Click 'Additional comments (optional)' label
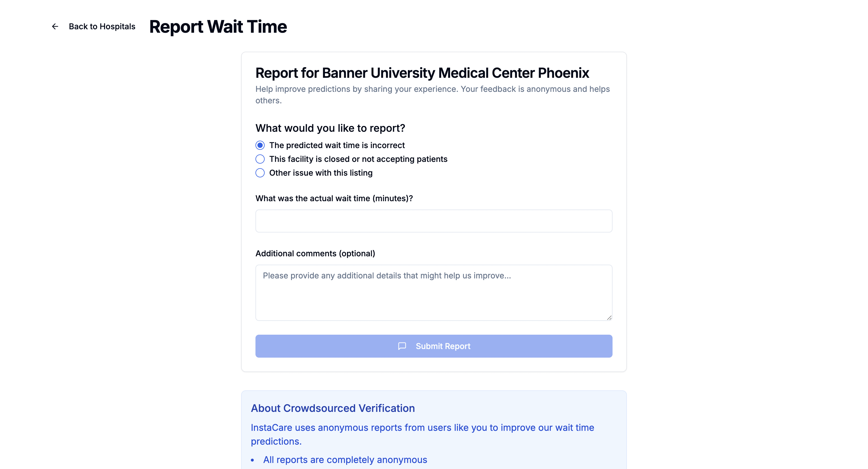Screen dimensions: 868x469 (315, 253)
